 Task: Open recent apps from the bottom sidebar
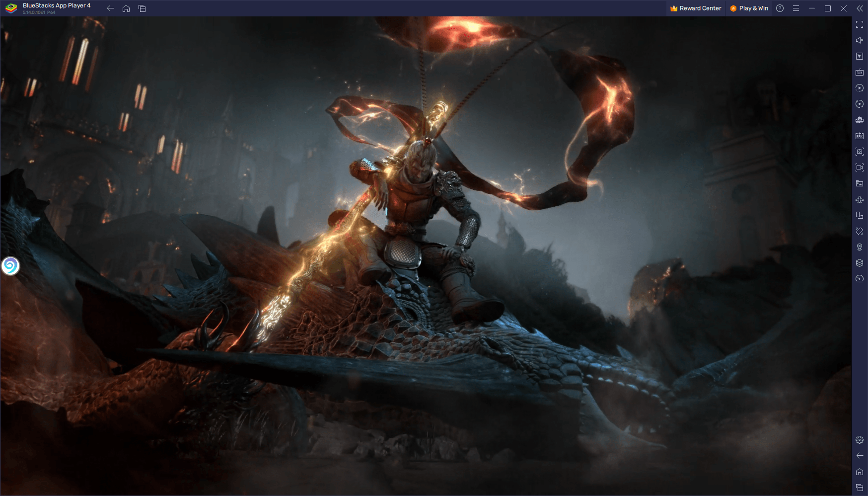(860, 488)
